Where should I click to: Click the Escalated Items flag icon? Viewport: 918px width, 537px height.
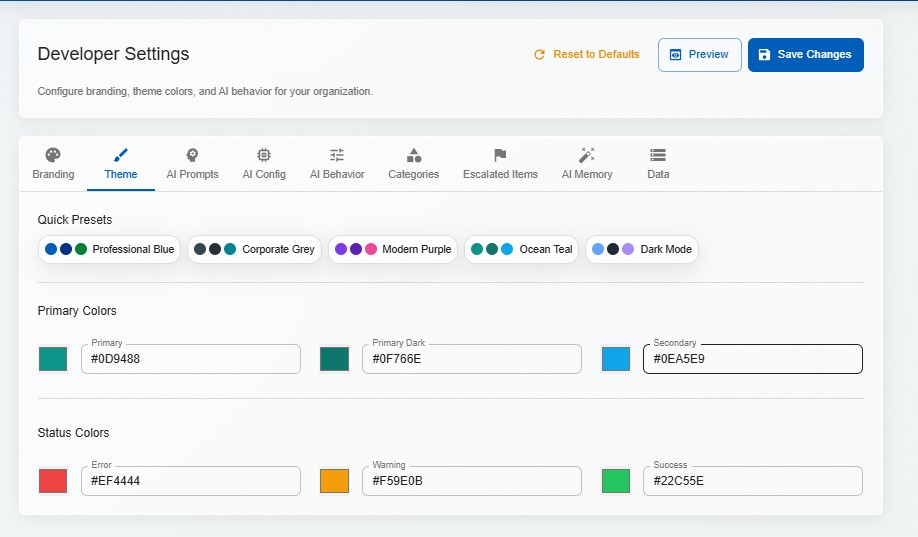pyautogui.click(x=500, y=155)
